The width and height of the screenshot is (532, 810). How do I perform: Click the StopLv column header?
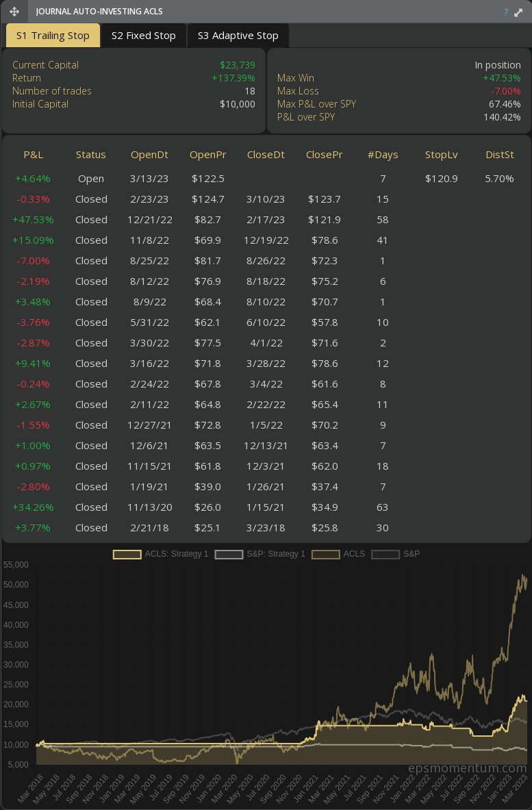(x=441, y=155)
